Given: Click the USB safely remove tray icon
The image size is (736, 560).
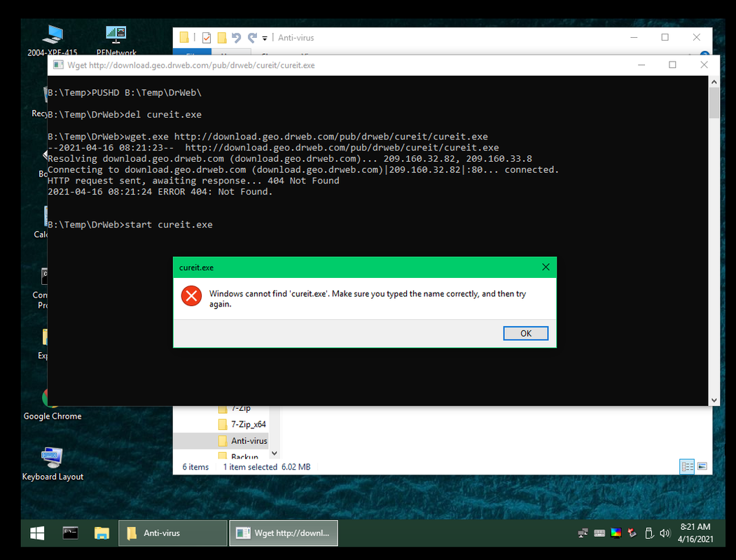Looking at the screenshot, I should (x=649, y=533).
